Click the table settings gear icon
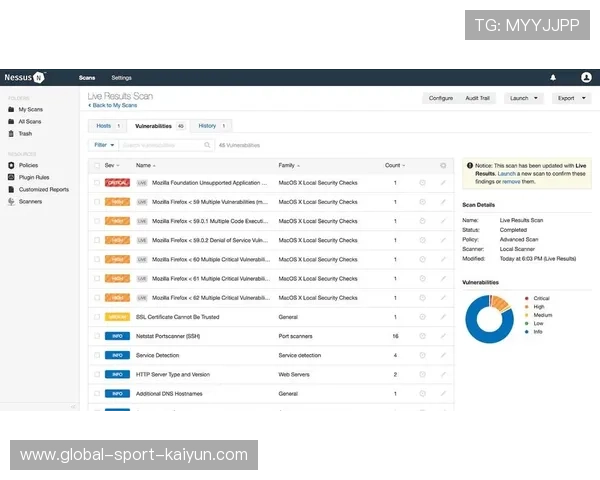The height and width of the screenshot is (480, 600). [443, 165]
